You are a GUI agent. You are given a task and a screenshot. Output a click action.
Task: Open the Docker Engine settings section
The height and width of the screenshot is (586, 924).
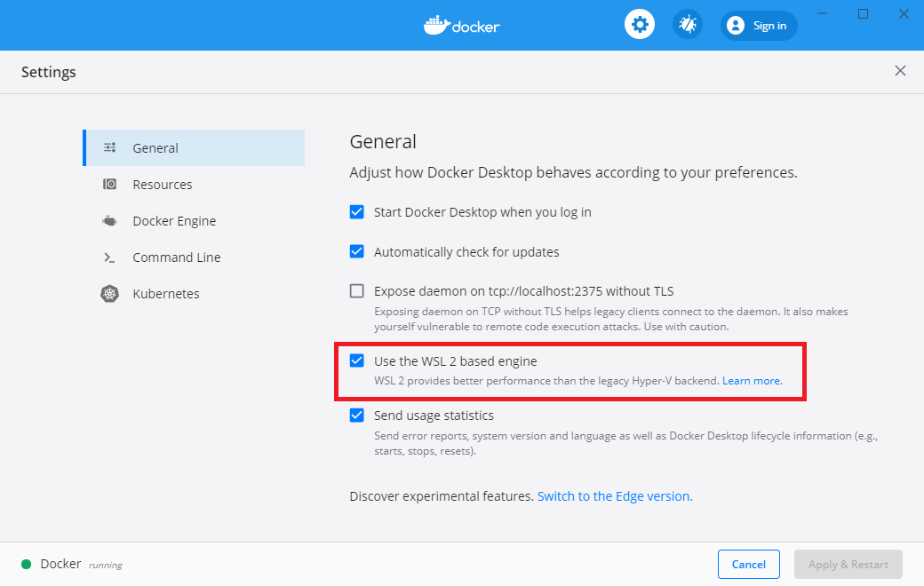tap(194, 221)
